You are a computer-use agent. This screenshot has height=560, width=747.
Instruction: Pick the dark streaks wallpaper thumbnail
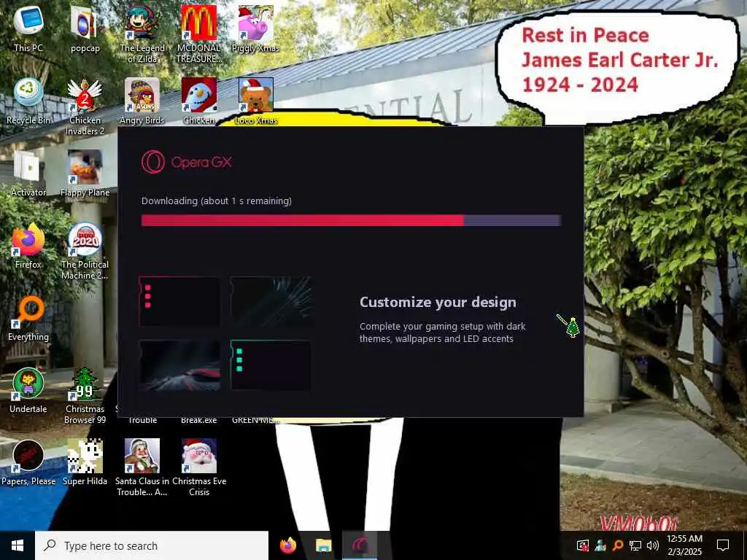click(x=270, y=301)
